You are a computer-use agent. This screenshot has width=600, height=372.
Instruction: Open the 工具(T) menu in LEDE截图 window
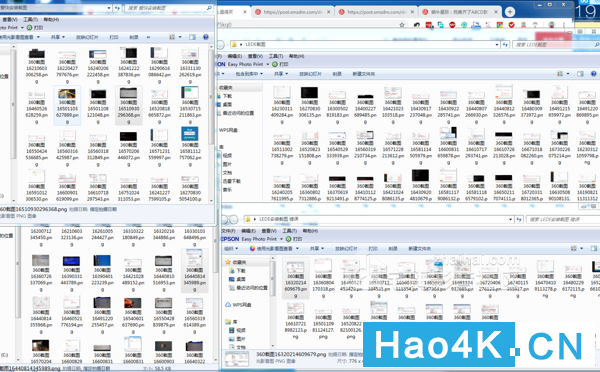tap(276, 56)
